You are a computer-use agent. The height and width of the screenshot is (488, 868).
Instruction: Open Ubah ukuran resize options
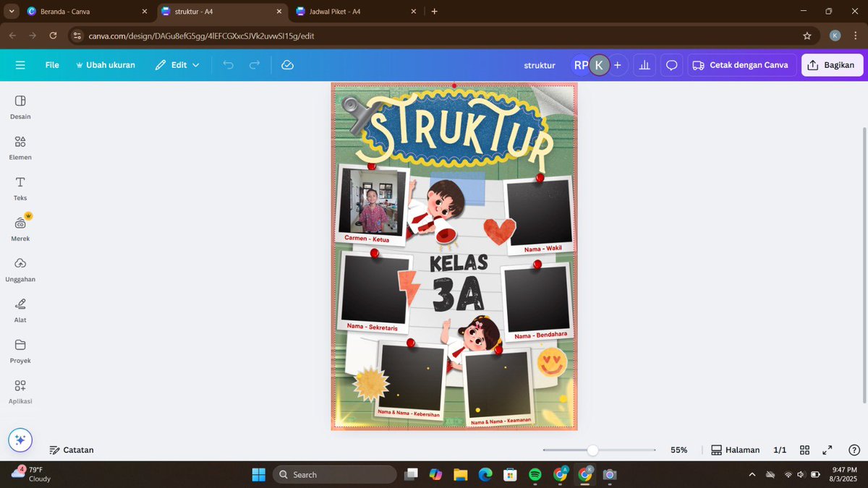106,64
